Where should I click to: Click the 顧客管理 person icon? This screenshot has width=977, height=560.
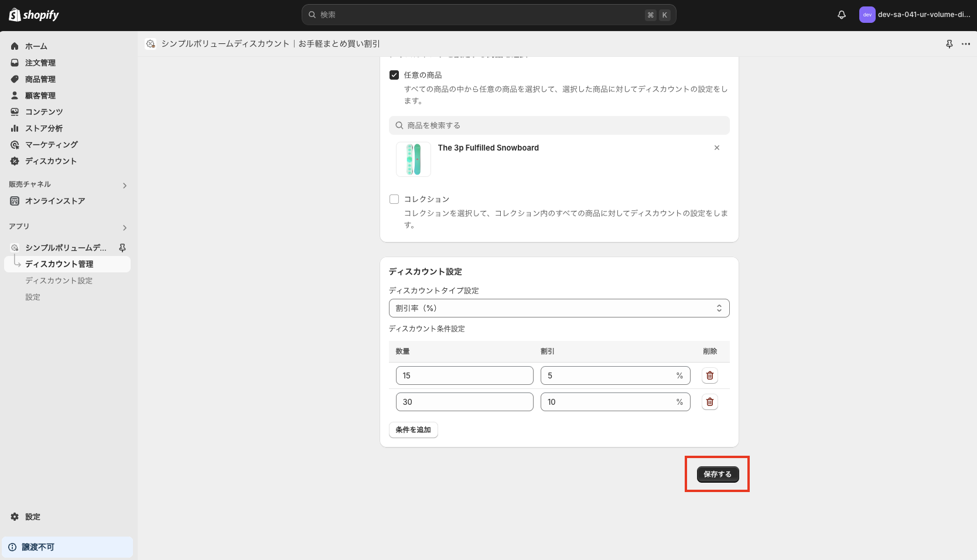coord(15,95)
